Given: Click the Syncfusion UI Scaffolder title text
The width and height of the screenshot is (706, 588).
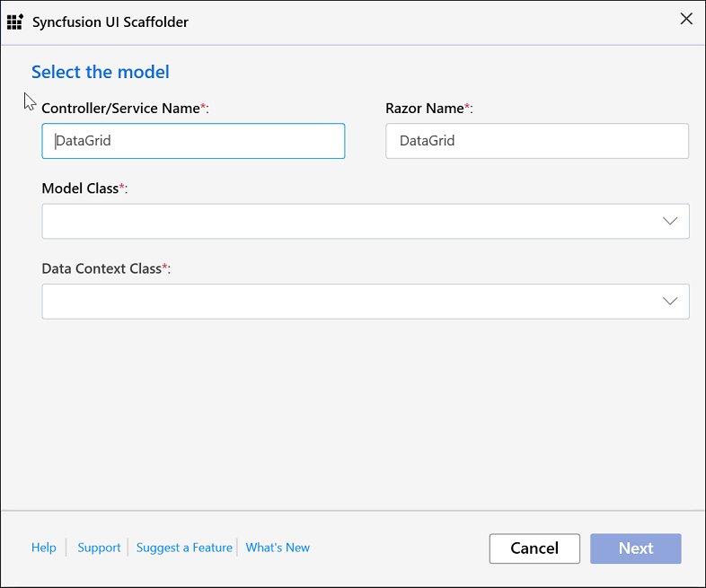Looking at the screenshot, I should pos(110,22).
